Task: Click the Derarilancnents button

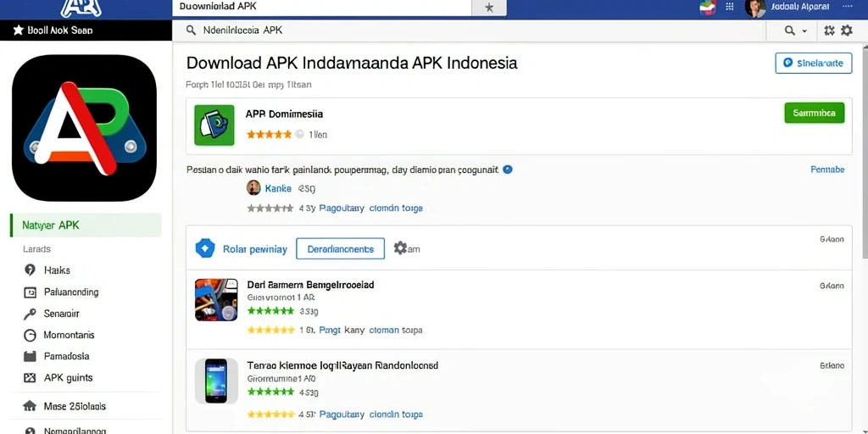Action: pyautogui.click(x=341, y=249)
